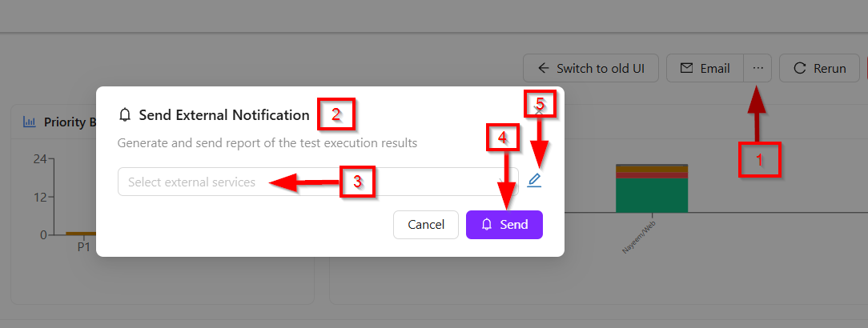Image resolution: width=868 pixels, height=328 pixels.
Task: Cancel the external notification dialog
Action: [425, 225]
